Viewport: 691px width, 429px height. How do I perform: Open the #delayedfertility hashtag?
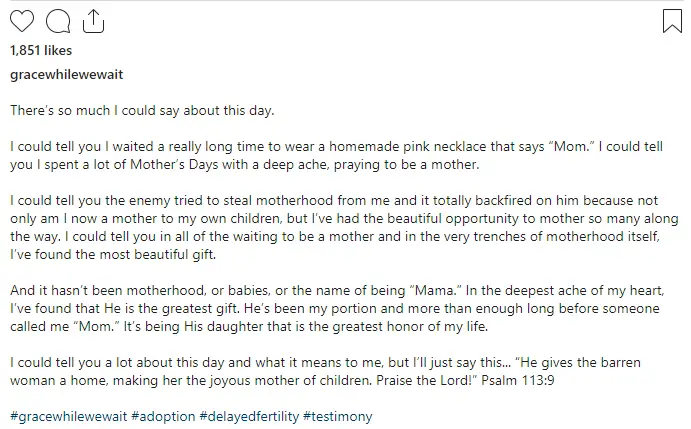tap(249, 416)
